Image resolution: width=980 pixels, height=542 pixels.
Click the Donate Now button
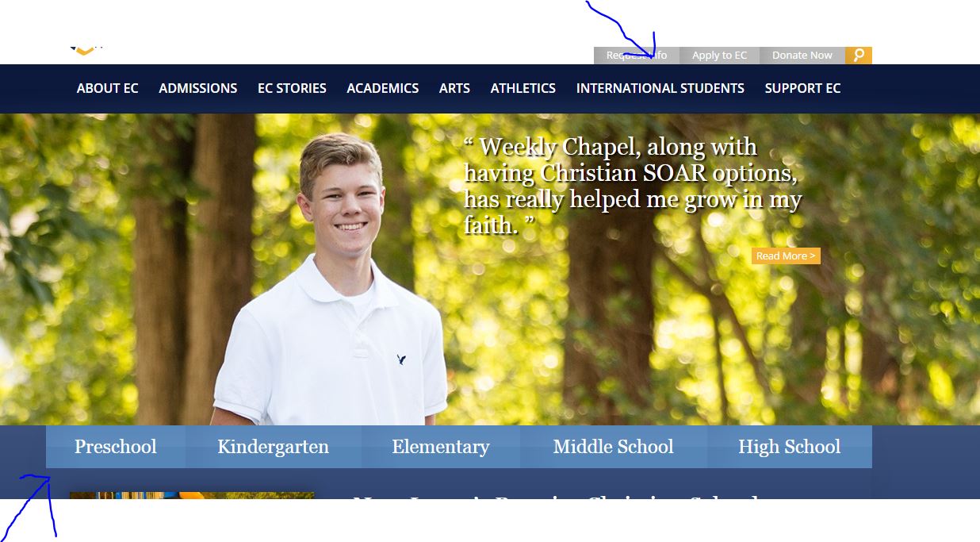tap(802, 56)
